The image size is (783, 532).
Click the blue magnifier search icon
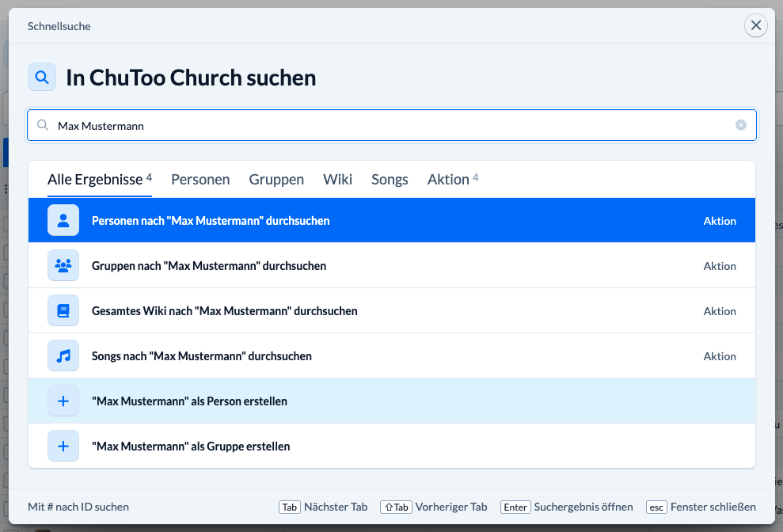pos(42,78)
